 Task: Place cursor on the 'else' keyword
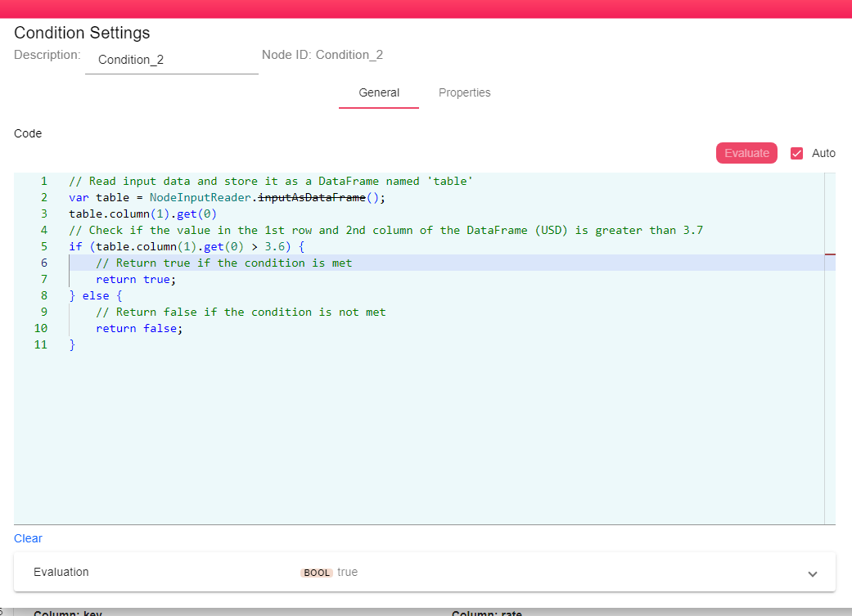[x=96, y=295]
